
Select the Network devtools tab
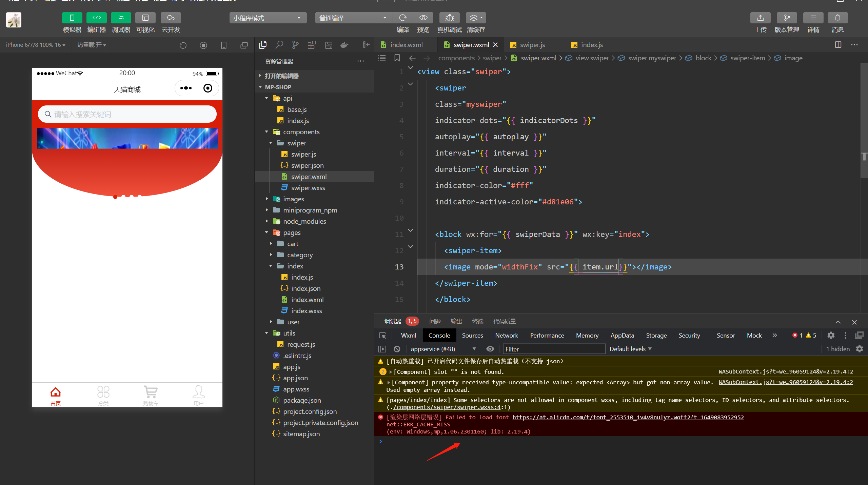coord(507,335)
